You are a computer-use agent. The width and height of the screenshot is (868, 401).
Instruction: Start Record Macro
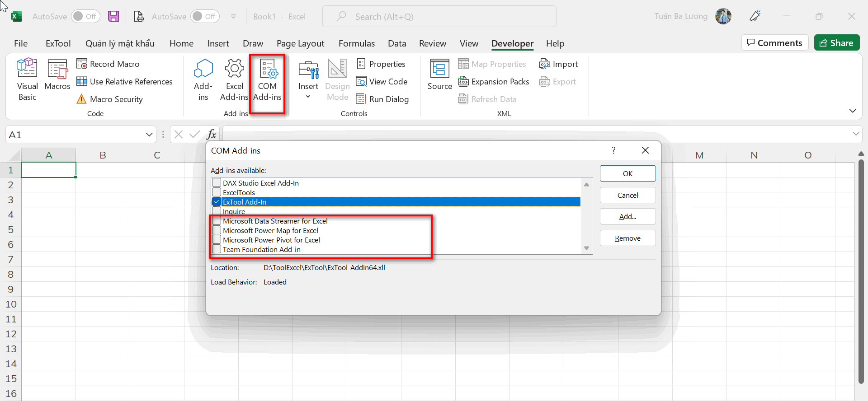click(108, 64)
